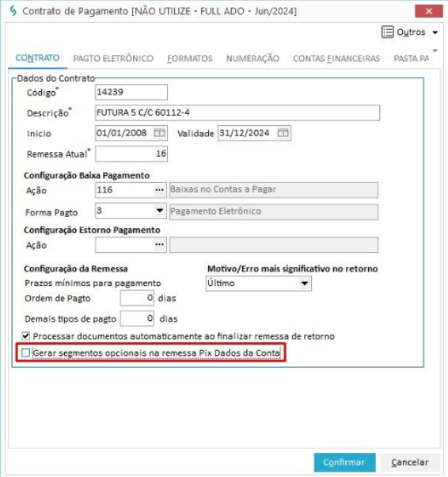Close the Contrato de Pagamento window
Image resolution: width=448 pixels, height=477 pixels.
[428, 11]
